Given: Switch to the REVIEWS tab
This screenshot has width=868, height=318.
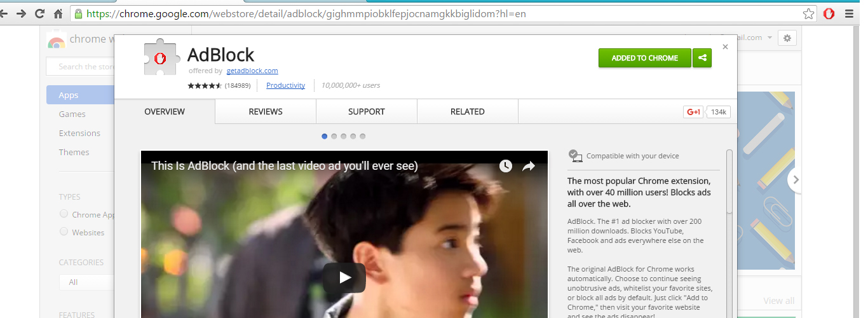Looking at the screenshot, I should point(266,111).
